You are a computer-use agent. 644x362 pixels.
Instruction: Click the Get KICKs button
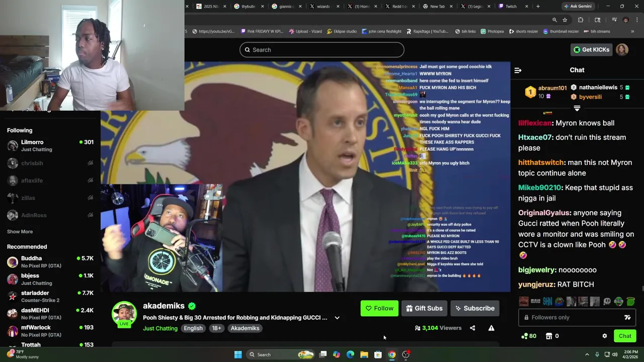tap(591, 50)
